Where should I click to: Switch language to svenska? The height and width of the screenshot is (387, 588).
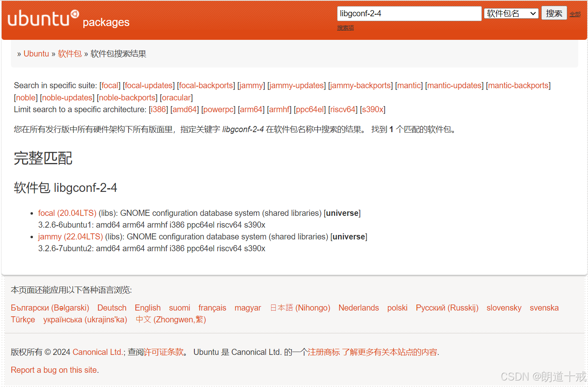pyautogui.click(x=544, y=308)
